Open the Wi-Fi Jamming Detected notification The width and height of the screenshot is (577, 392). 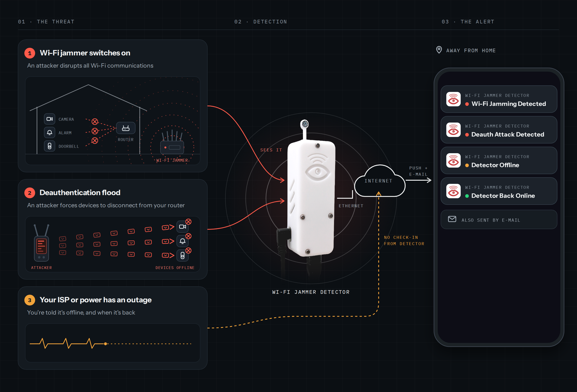tap(499, 99)
